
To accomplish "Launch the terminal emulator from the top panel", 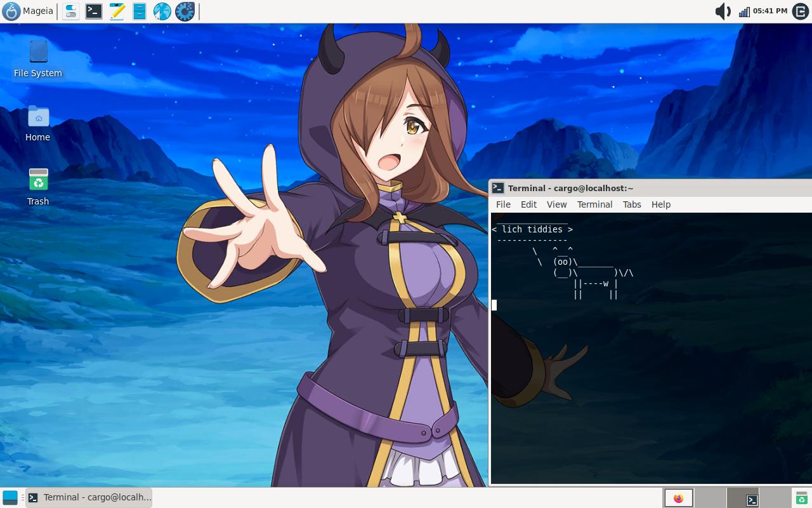I will [94, 11].
